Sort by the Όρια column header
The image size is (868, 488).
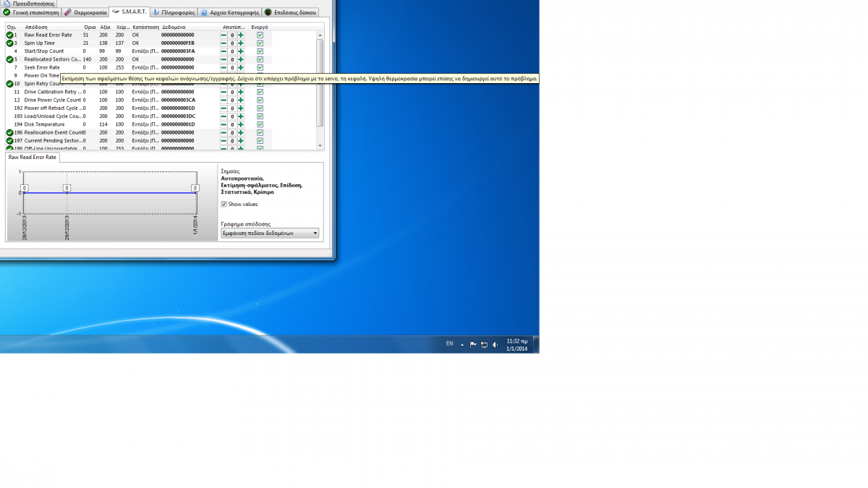(90, 27)
